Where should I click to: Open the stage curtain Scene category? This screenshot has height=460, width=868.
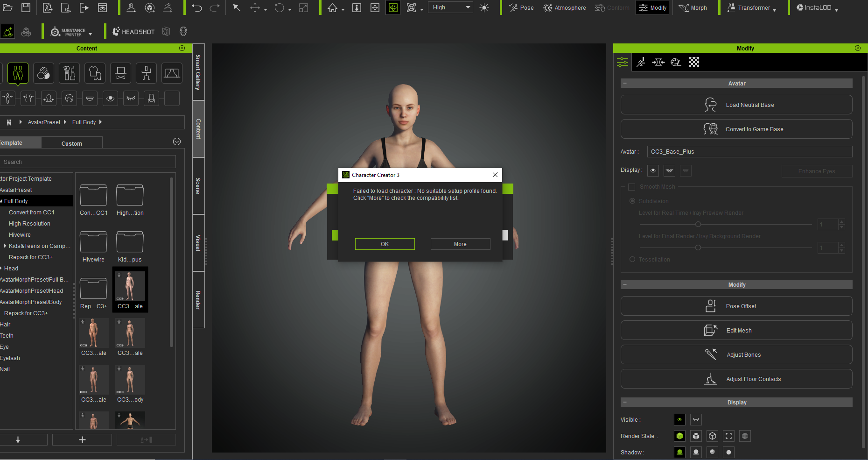(x=172, y=73)
